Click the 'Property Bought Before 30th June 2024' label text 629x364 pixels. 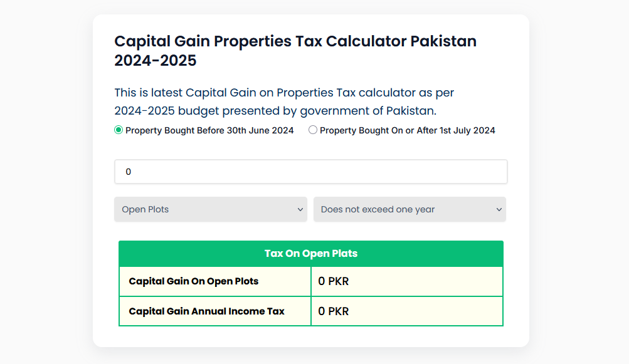click(x=209, y=130)
